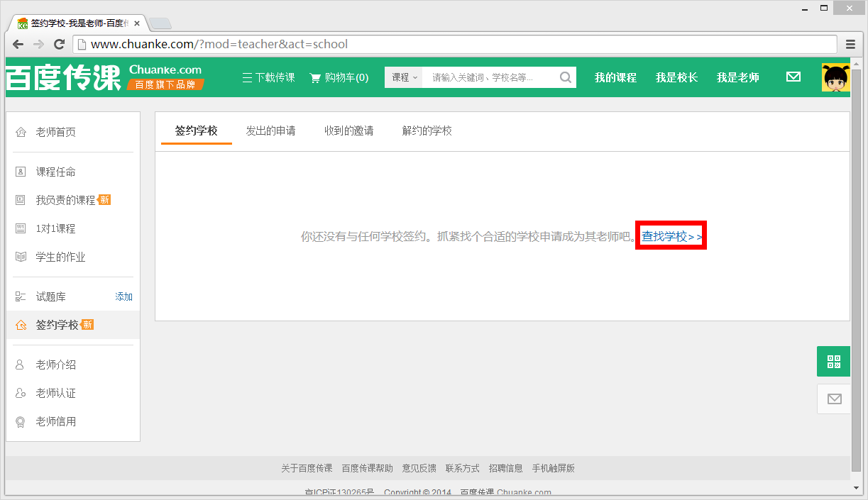Image resolution: width=868 pixels, height=500 pixels.
Task: Click the search magnifier icon
Action: pos(565,77)
